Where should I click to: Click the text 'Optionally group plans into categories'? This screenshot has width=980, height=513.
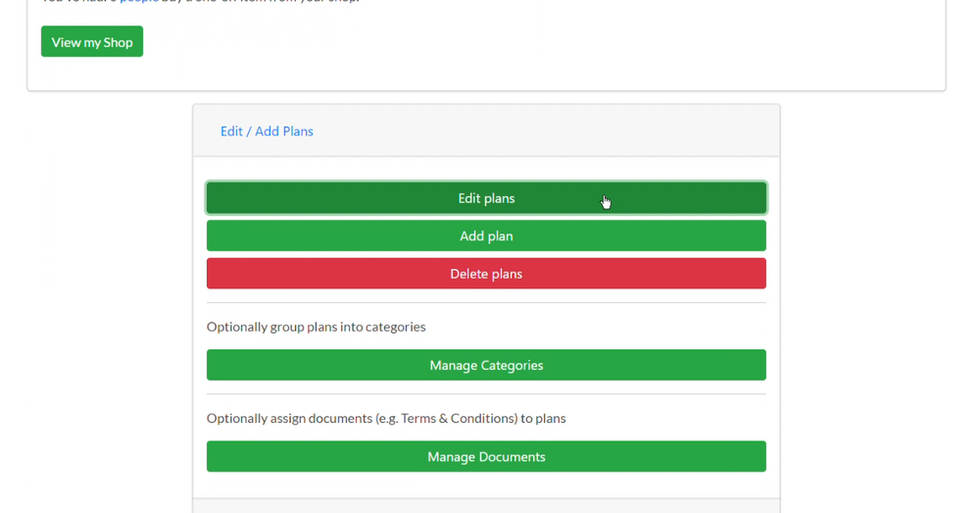pyautogui.click(x=317, y=327)
